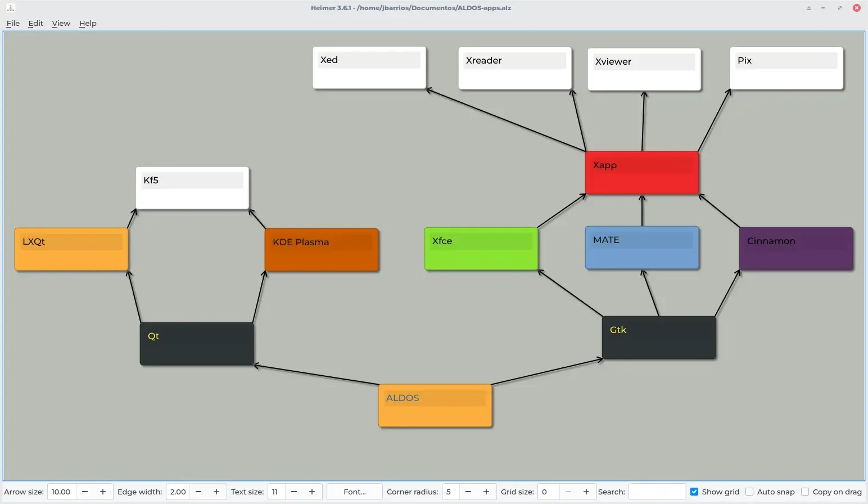Decrease grid size with minus button
Screen dimensions: 868x504
coord(568,492)
